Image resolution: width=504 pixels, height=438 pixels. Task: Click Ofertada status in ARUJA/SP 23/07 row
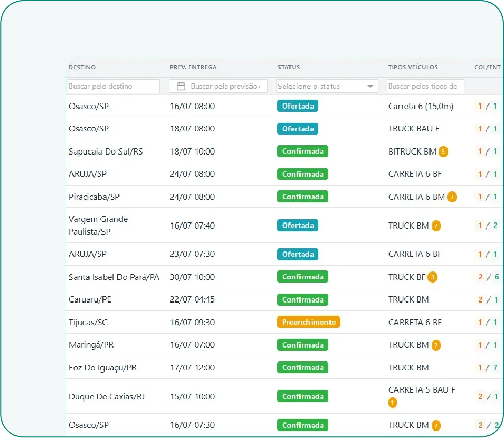(298, 254)
